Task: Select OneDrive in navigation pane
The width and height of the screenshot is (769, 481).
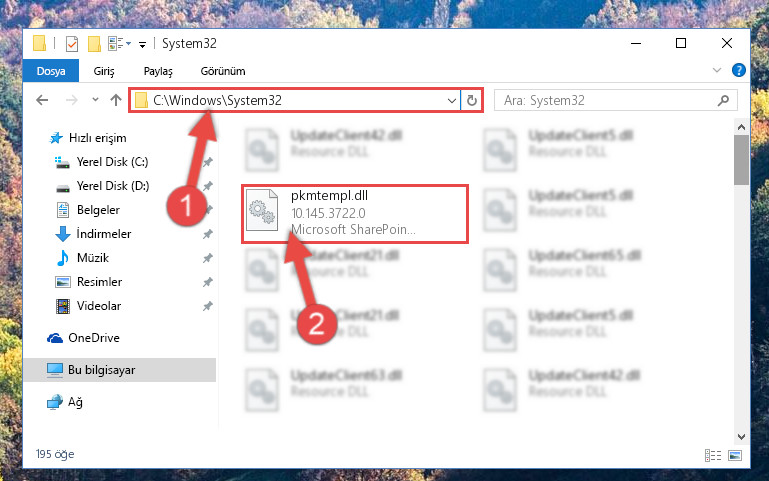Action: click(94, 338)
